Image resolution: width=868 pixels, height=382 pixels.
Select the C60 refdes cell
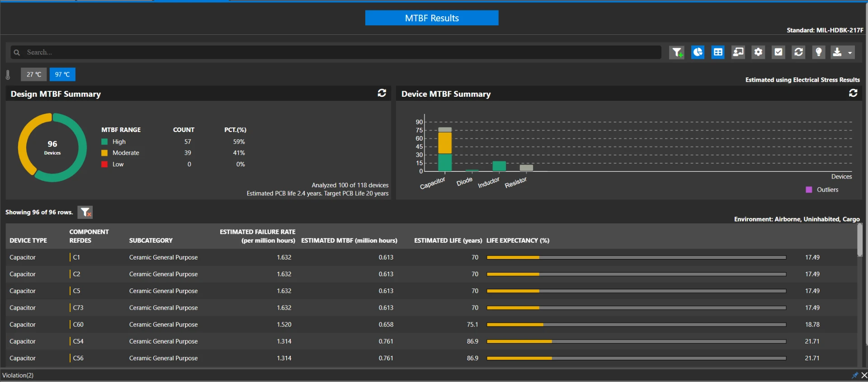click(x=78, y=325)
